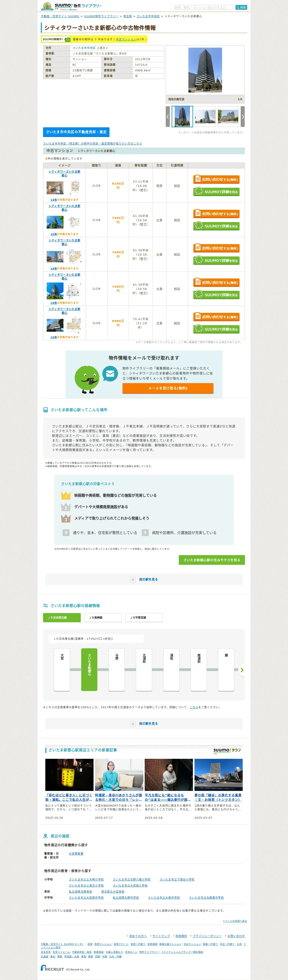
Task: Open the 中古マンション 5件 link
Action: click(126, 39)
